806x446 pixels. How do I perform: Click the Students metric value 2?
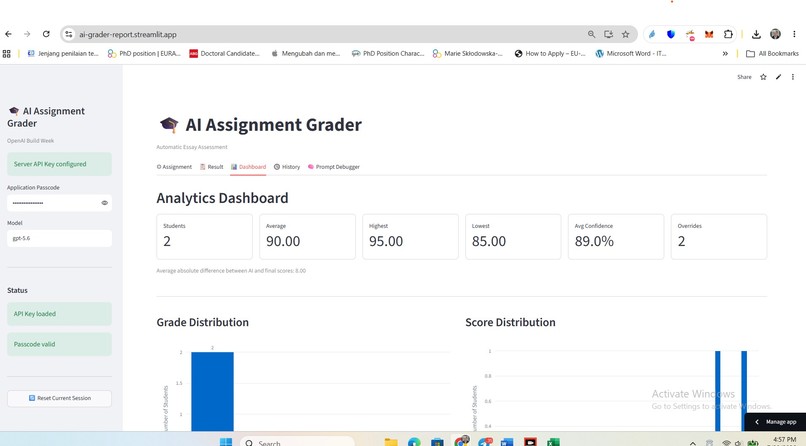167,241
